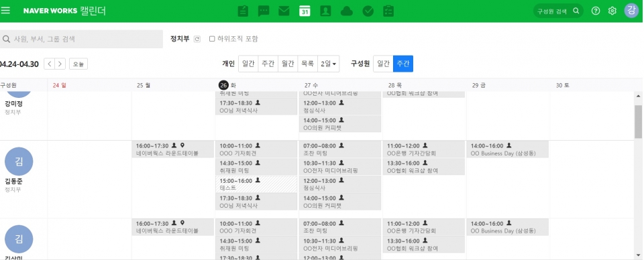Open the hamburger main menu
This screenshot has height=260, width=644.
pyautogui.click(x=5, y=11)
